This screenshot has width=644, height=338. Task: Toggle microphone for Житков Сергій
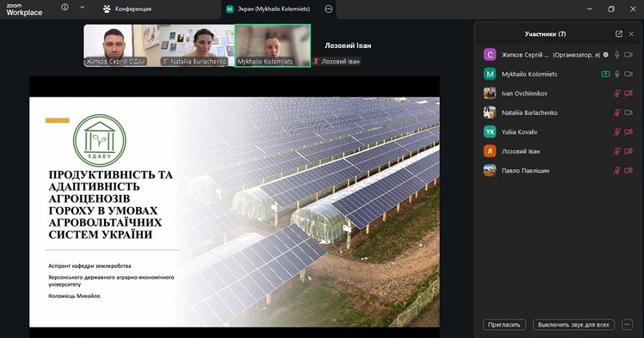tap(617, 54)
